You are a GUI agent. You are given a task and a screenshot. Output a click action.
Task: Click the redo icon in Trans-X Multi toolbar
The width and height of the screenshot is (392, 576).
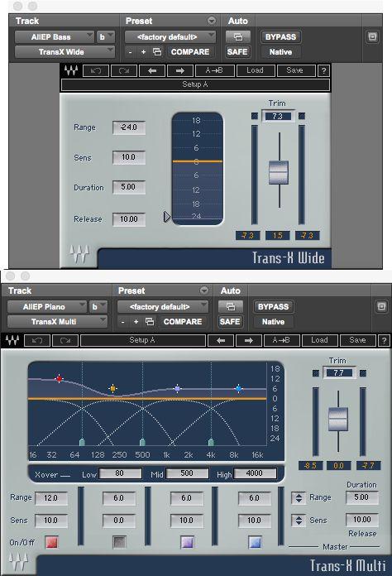click(x=65, y=340)
